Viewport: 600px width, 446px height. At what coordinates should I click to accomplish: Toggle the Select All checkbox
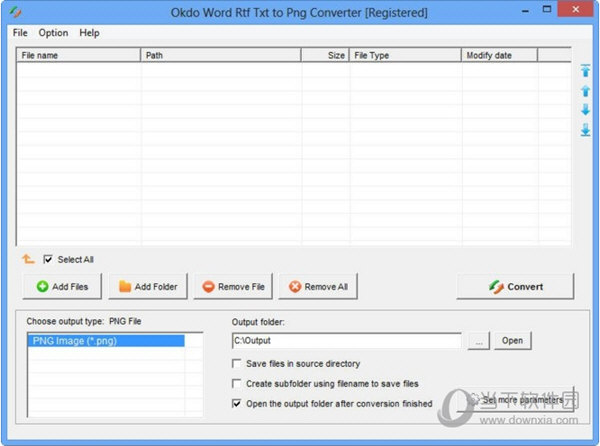pyautogui.click(x=48, y=259)
